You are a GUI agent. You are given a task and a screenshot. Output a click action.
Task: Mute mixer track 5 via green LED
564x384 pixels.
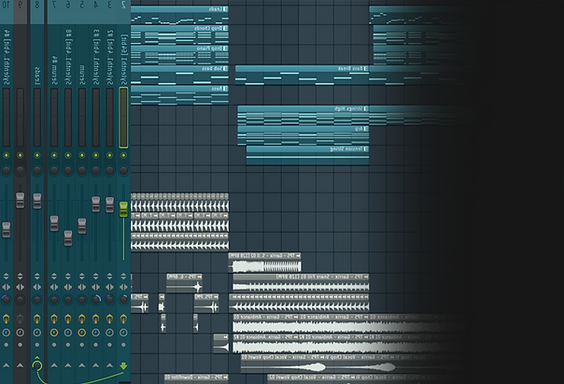pyautogui.click(x=82, y=155)
